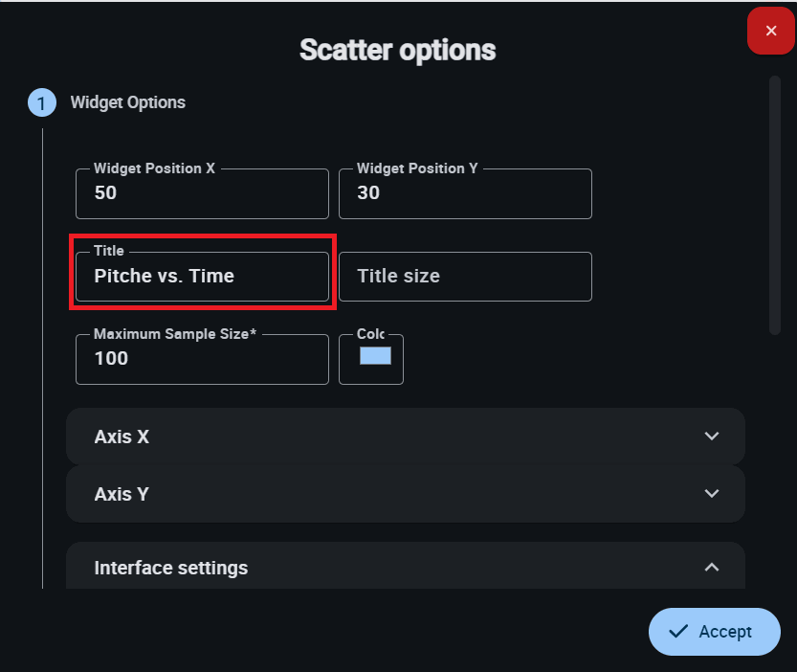Viewport: 797px width, 672px height.
Task: Focus the Widget Position X field
Action: [202, 193]
